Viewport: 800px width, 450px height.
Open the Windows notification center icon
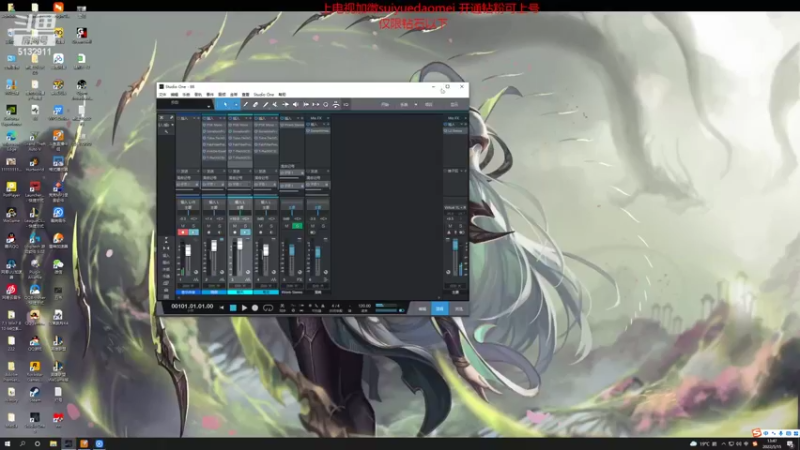pyautogui.click(x=790, y=444)
